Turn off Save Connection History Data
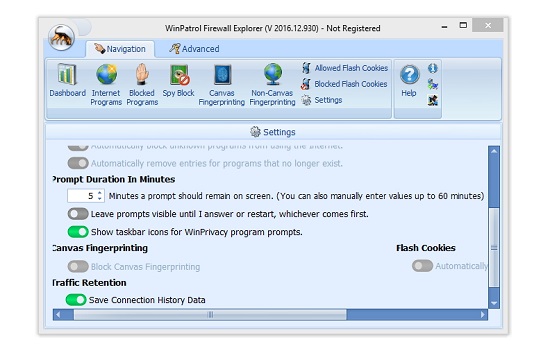The image size is (550, 360). [76, 300]
